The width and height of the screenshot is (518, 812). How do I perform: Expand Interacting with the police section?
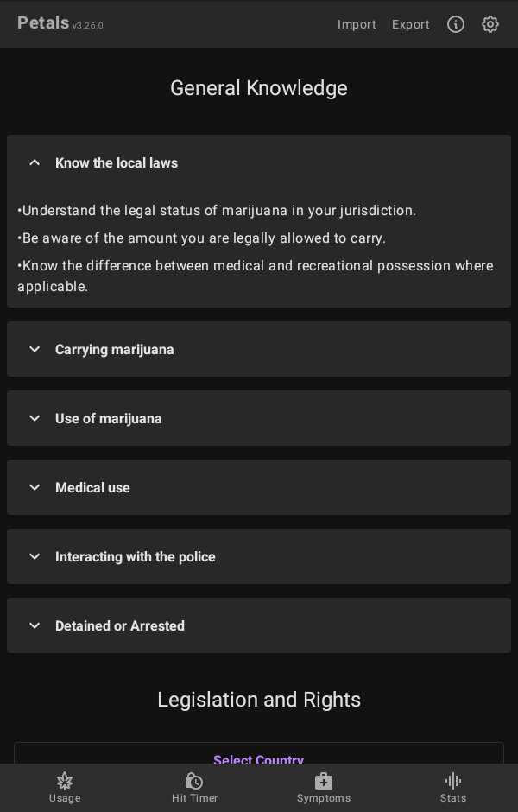35,556
